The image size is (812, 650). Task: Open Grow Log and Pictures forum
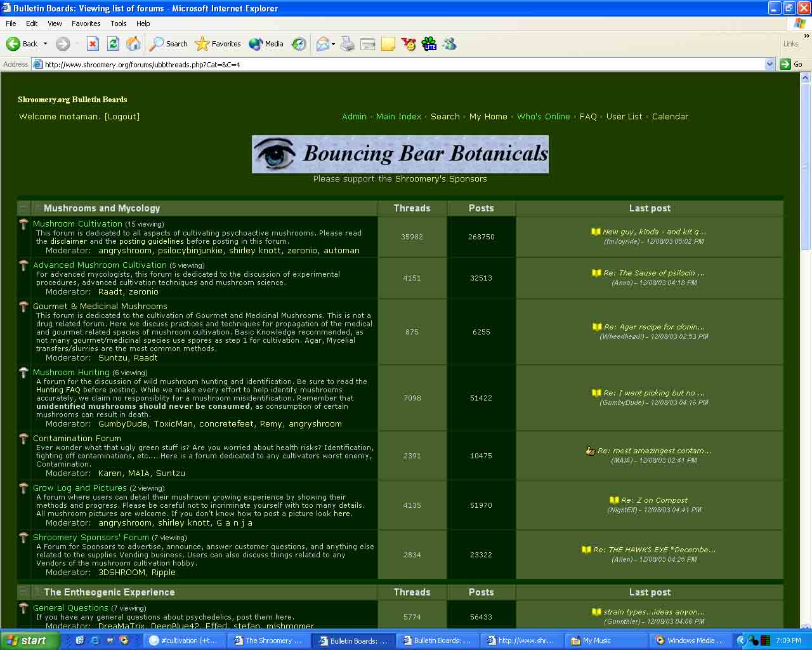pyautogui.click(x=80, y=488)
